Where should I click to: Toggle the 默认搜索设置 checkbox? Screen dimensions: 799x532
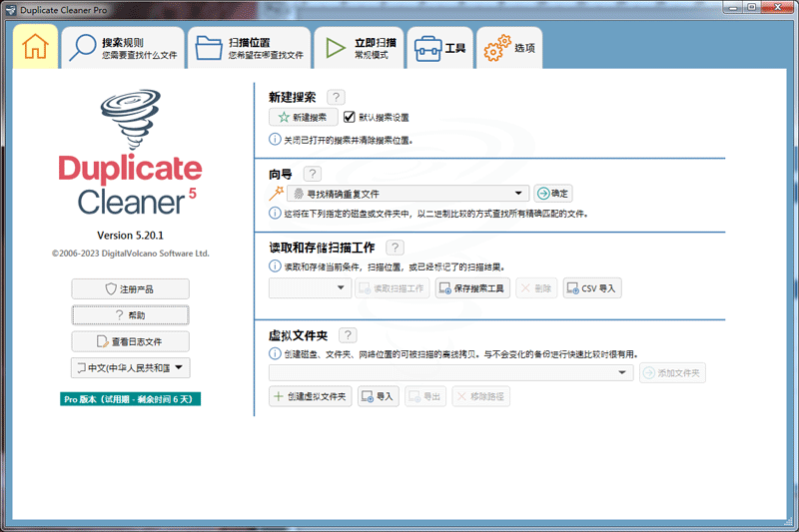point(349,117)
